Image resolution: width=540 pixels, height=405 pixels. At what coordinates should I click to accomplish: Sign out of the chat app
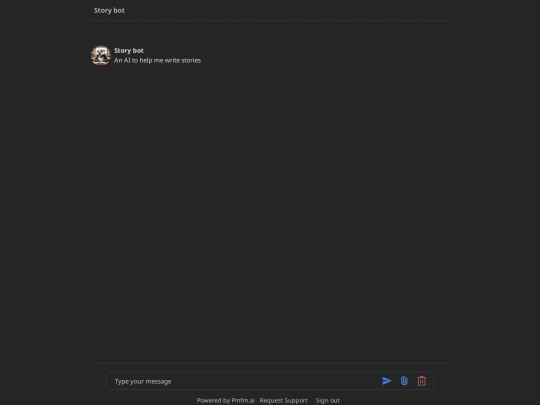(x=328, y=400)
